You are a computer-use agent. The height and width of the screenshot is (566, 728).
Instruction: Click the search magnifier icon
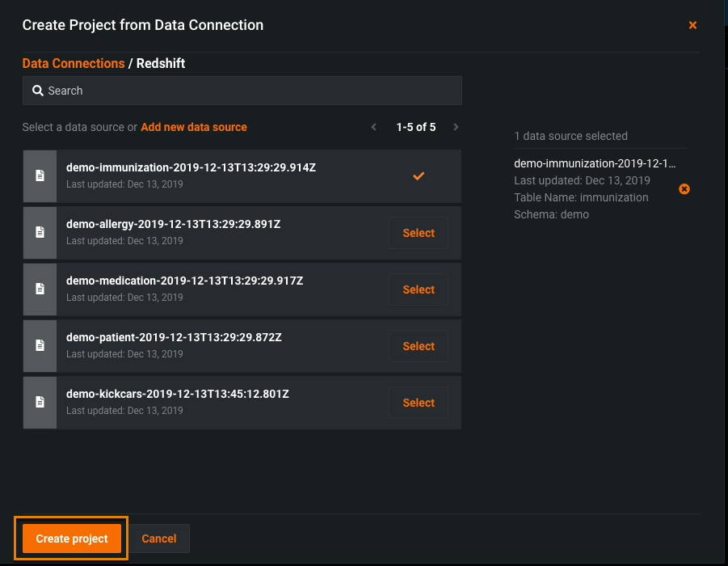[37, 91]
